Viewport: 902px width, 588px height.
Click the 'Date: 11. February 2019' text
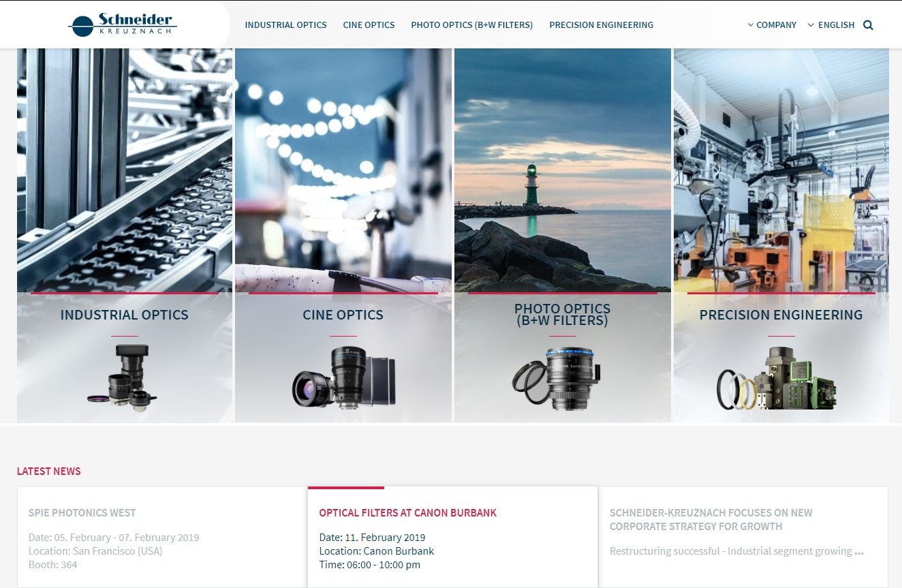click(x=373, y=538)
